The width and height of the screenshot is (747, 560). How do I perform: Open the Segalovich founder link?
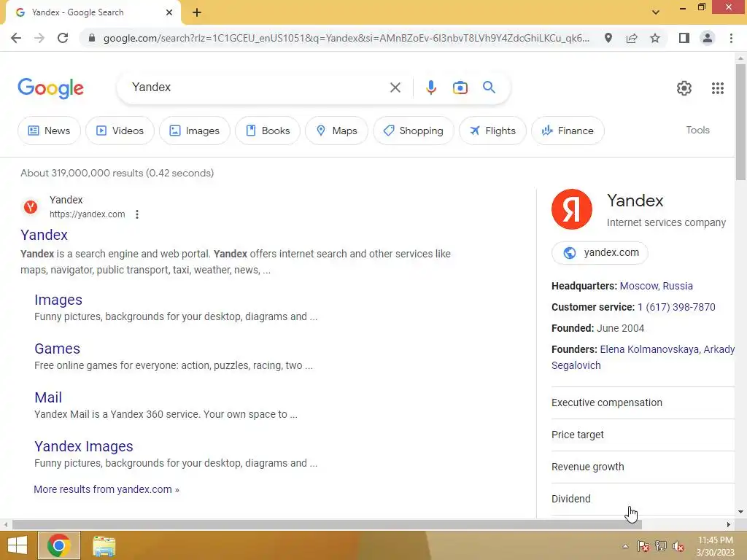click(576, 365)
